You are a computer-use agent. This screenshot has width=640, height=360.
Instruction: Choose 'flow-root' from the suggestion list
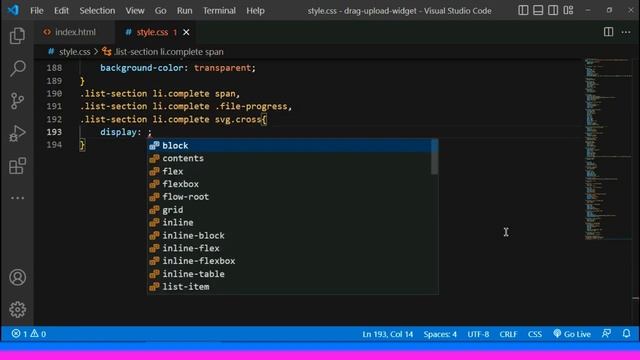tap(289, 197)
